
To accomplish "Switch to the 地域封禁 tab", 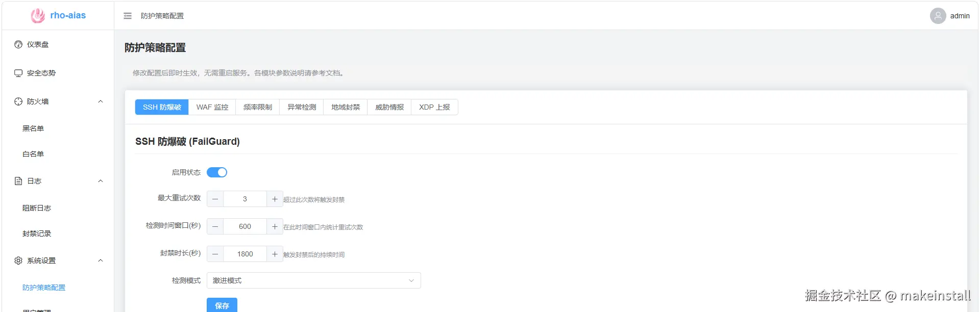I will coord(346,107).
